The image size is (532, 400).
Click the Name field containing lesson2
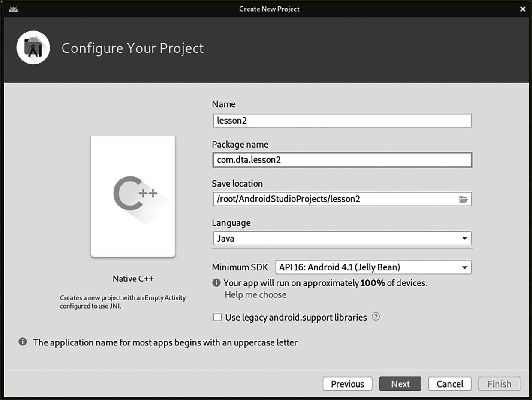(x=342, y=121)
